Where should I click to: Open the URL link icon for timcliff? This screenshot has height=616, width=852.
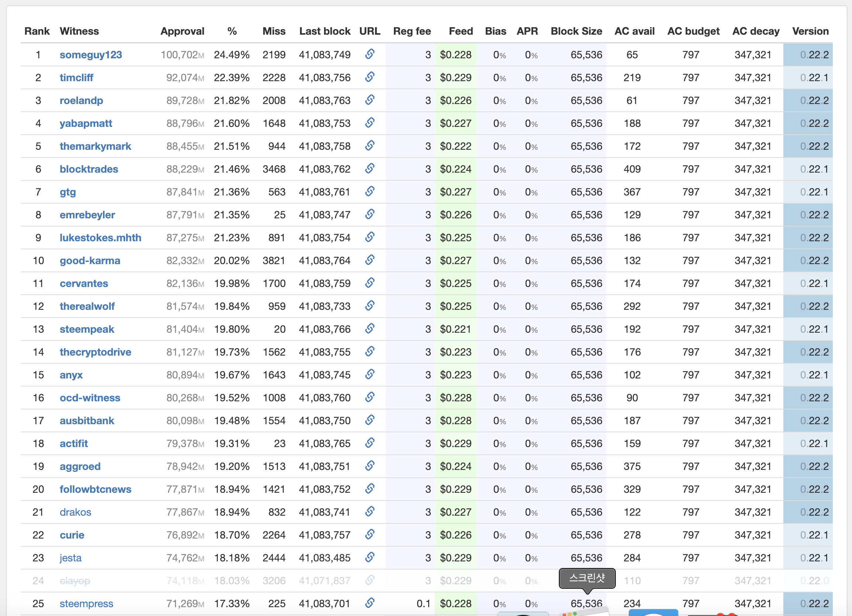370,77
